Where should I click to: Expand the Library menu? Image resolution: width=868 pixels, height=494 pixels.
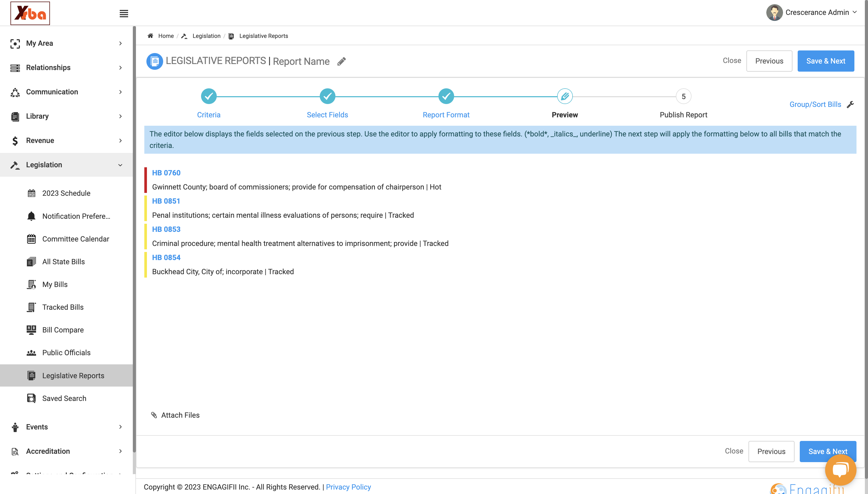(66, 116)
